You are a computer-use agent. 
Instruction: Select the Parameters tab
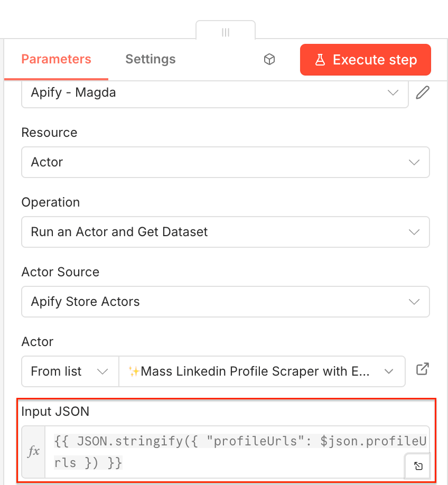click(55, 59)
